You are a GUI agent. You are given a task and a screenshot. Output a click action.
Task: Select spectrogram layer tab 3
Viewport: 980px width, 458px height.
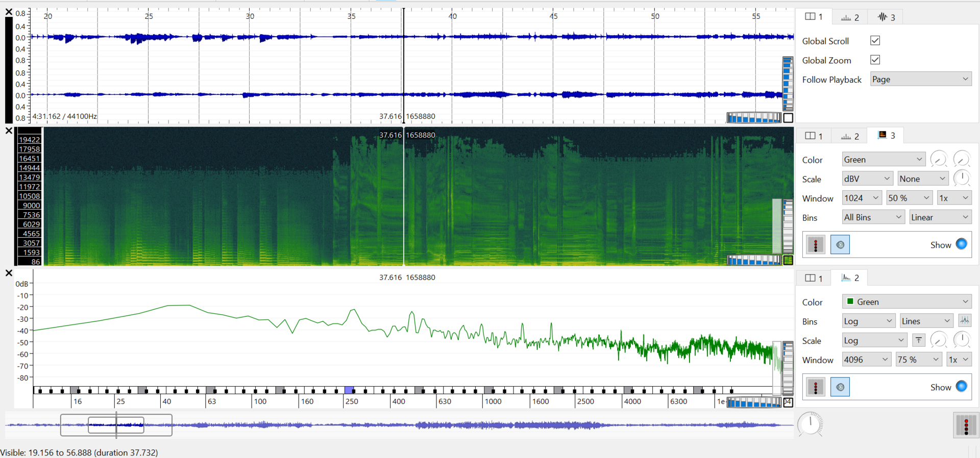pyautogui.click(x=886, y=135)
